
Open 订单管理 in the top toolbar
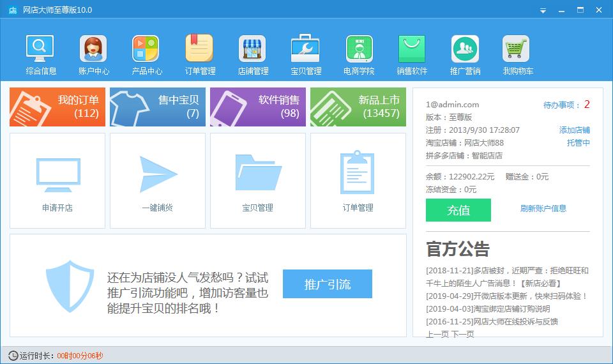[x=200, y=55]
